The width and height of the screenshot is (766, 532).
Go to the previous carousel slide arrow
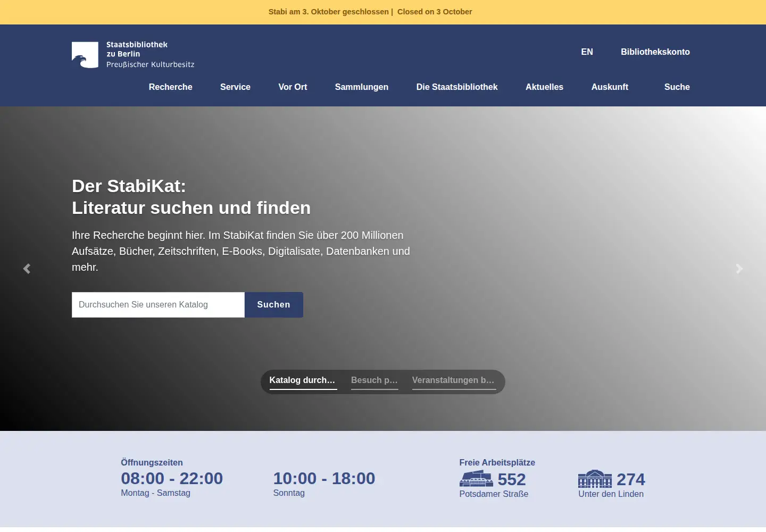point(27,269)
